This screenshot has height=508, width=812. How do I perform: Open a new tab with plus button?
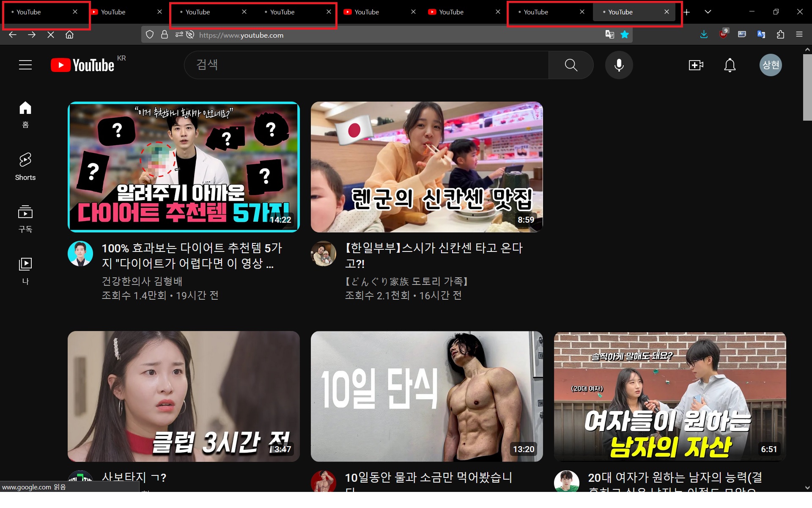[686, 12]
